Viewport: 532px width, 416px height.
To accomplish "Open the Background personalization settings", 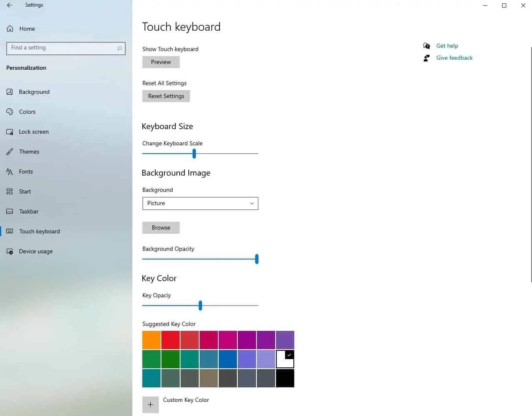I will 34,92.
